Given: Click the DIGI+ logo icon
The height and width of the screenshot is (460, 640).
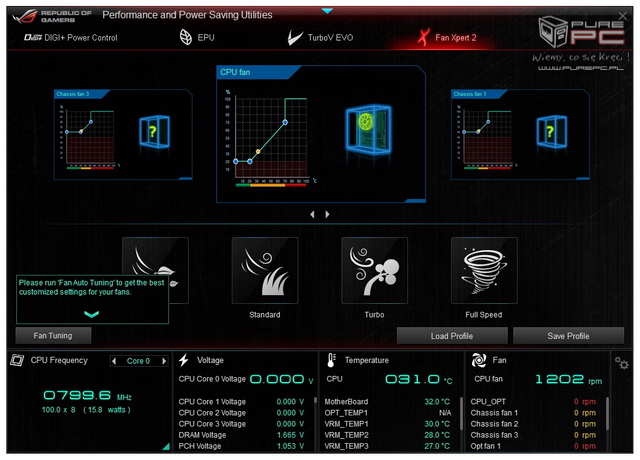Looking at the screenshot, I should tap(33, 38).
